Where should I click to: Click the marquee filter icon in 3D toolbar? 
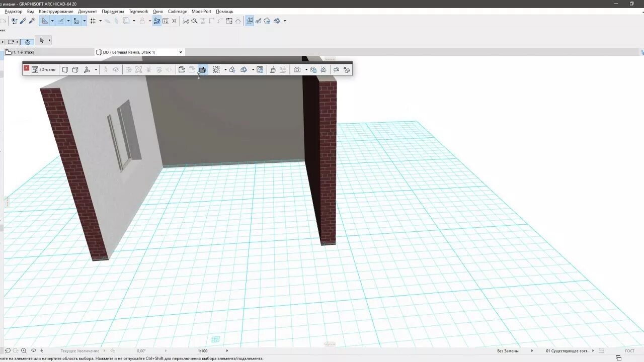[x=216, y=69]
